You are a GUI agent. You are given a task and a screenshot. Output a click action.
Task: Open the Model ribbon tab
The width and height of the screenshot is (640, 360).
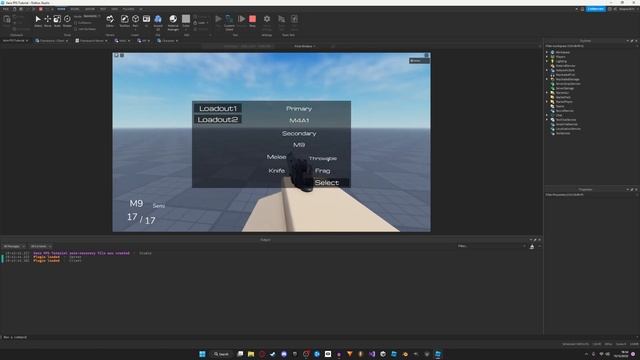pyautogui.click(x=75, y=9)
